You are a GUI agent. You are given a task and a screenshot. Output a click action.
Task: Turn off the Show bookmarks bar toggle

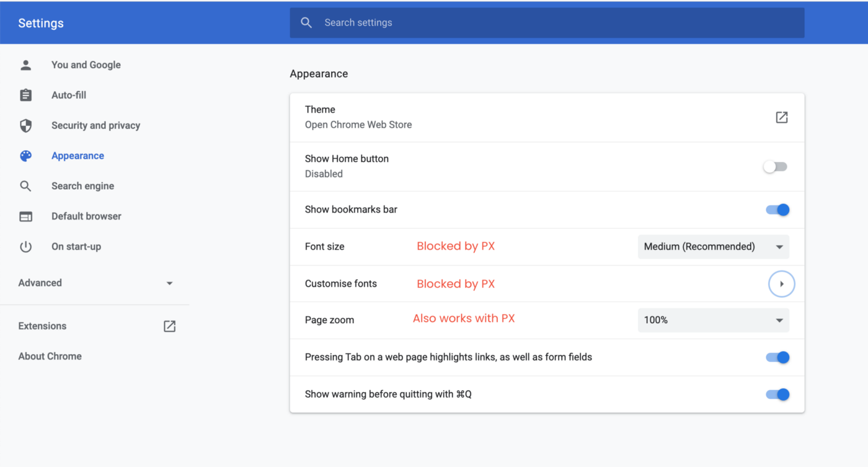point(777,210)
